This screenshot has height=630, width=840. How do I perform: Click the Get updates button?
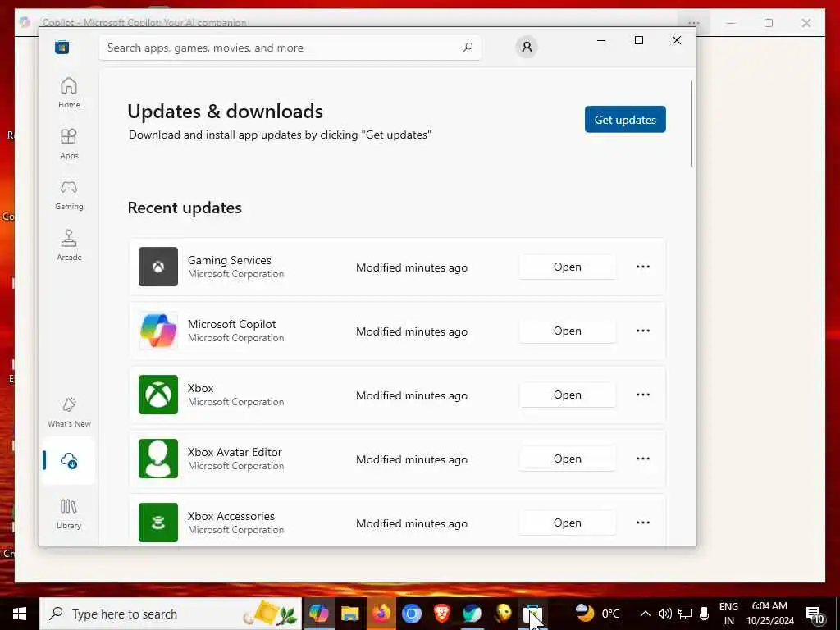[625, 120]
